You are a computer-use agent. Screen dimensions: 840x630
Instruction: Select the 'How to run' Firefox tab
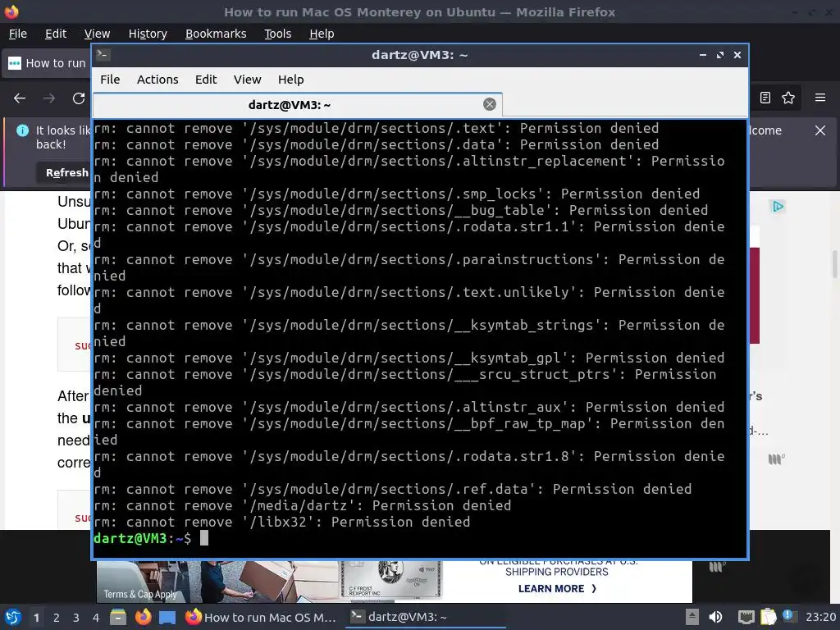pos(47,63)
